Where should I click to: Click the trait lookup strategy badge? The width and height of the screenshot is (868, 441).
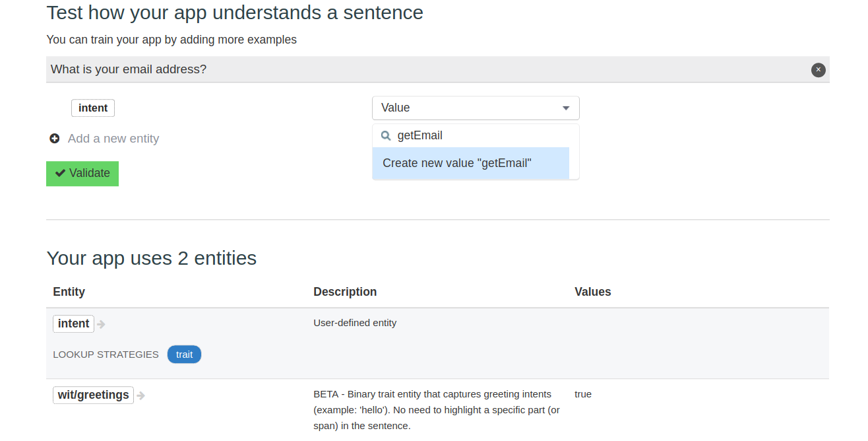[x=184, y=355]
